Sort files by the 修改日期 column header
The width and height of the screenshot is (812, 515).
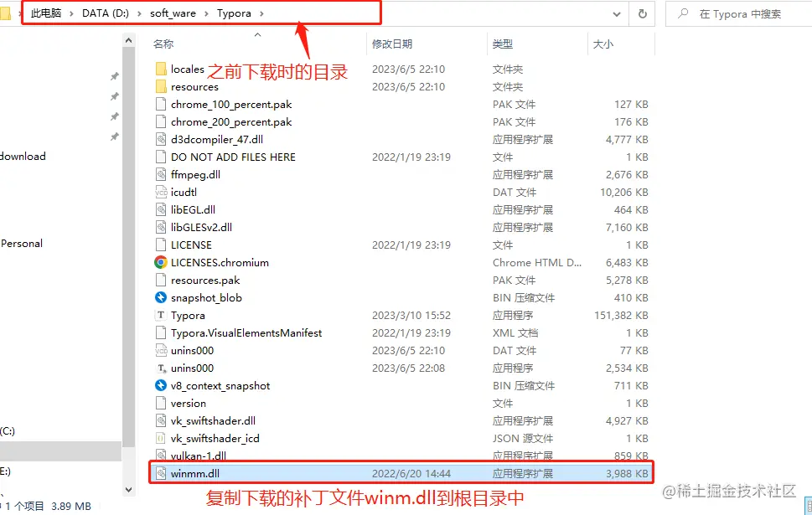pyautogui.click(x=392, y=44)
